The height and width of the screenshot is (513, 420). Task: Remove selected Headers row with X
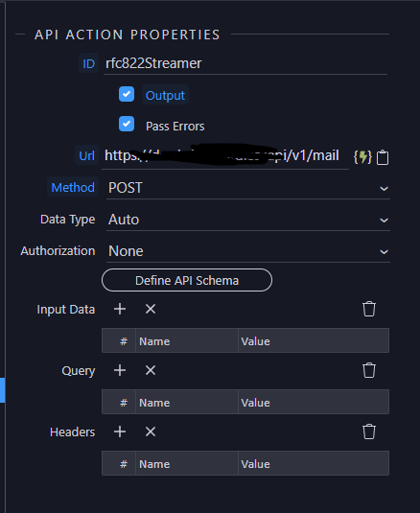tap(151, 431)
